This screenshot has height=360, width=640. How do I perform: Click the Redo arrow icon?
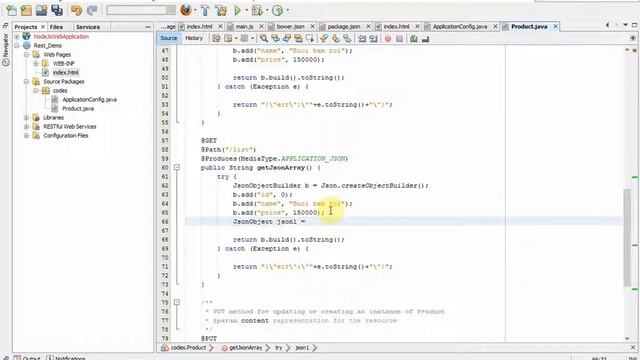pyautogui.click(x=92, y=10)
